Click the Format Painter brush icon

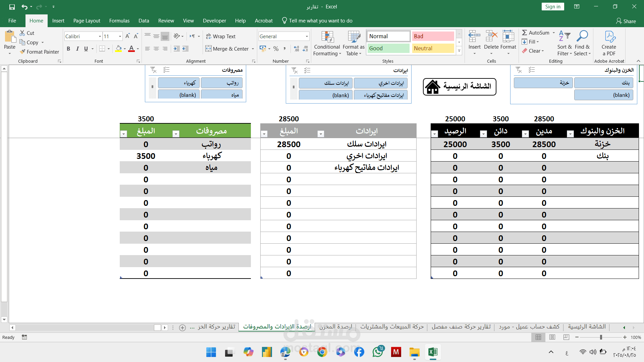pos(22,52)
